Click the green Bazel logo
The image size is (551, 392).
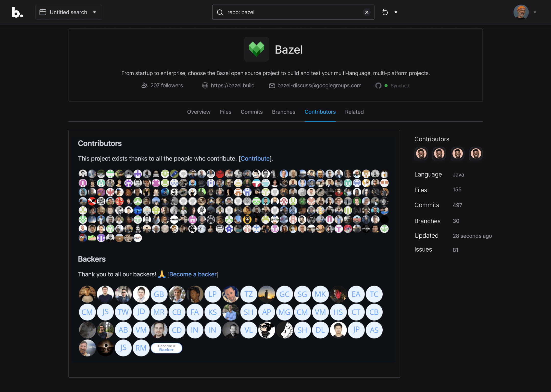[256, 49]
